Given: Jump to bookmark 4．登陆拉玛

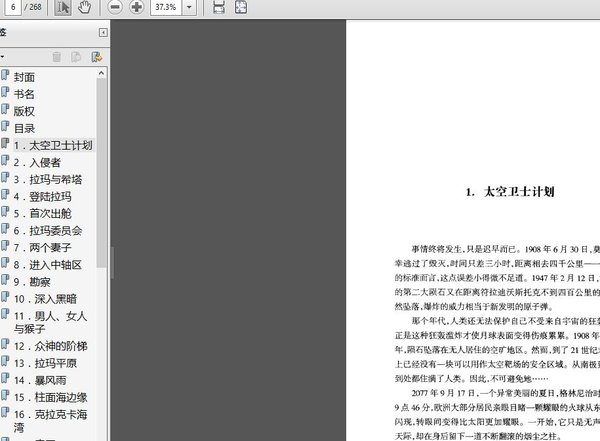Looking at the screenshot, I should pos(42,197).
